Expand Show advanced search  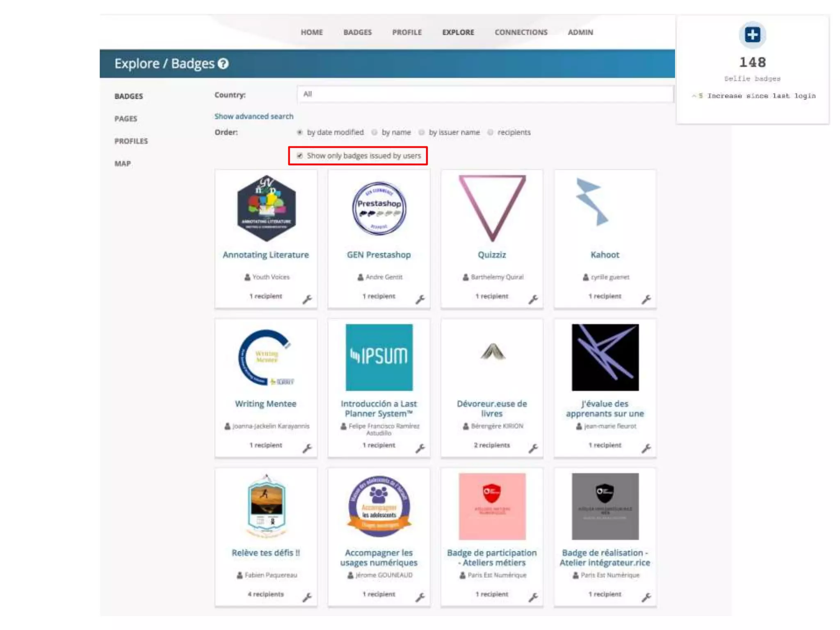coord(254,116)
